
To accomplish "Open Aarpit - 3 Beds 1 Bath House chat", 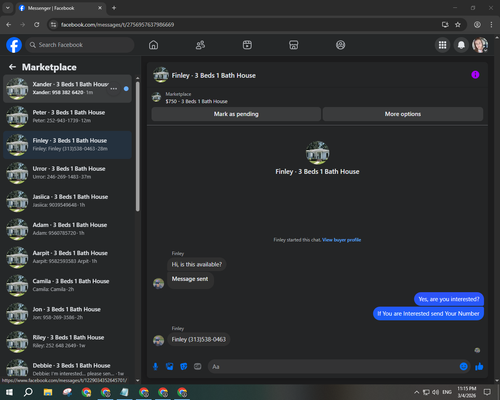I will (x=67, y=257).
